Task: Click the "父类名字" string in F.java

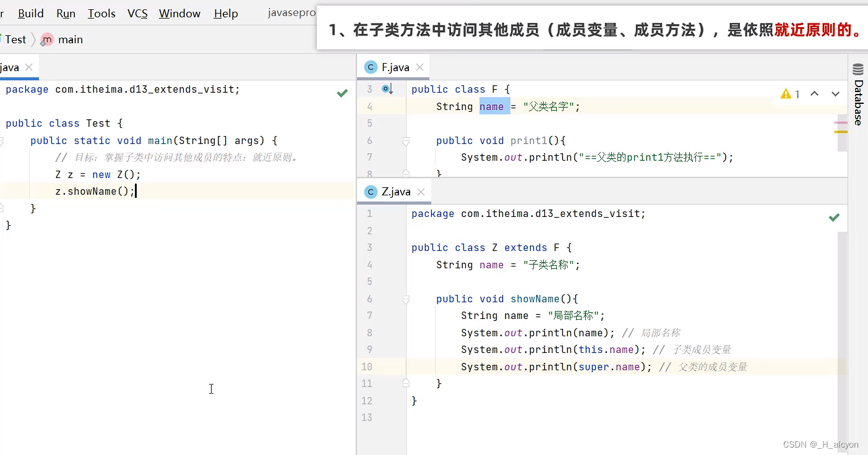Action: pyautogui.click(x=549, y=106)
